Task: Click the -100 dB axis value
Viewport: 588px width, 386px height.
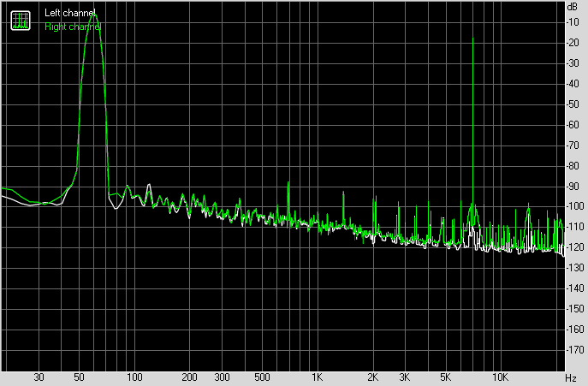Action: tap(574, 206)
